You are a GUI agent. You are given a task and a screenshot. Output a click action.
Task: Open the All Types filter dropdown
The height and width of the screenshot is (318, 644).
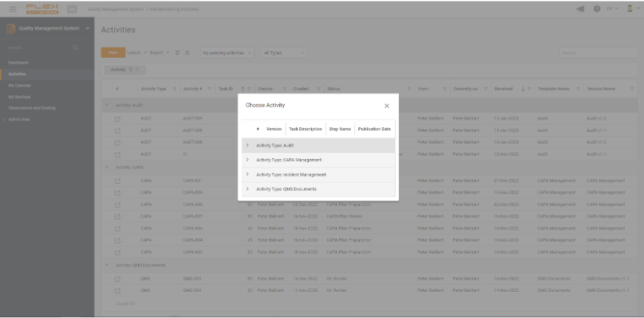[283, 53]
